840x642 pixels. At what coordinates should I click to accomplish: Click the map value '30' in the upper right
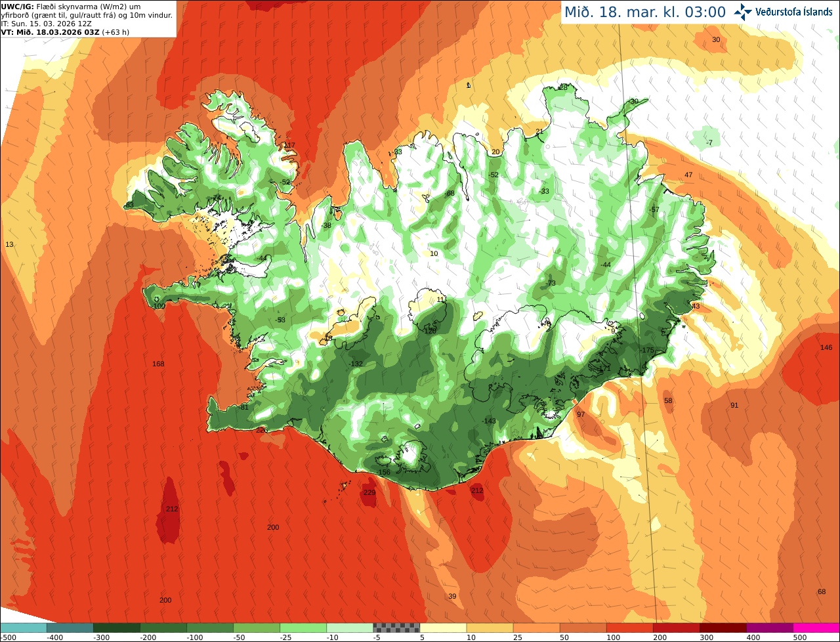[x=716, y=39]
